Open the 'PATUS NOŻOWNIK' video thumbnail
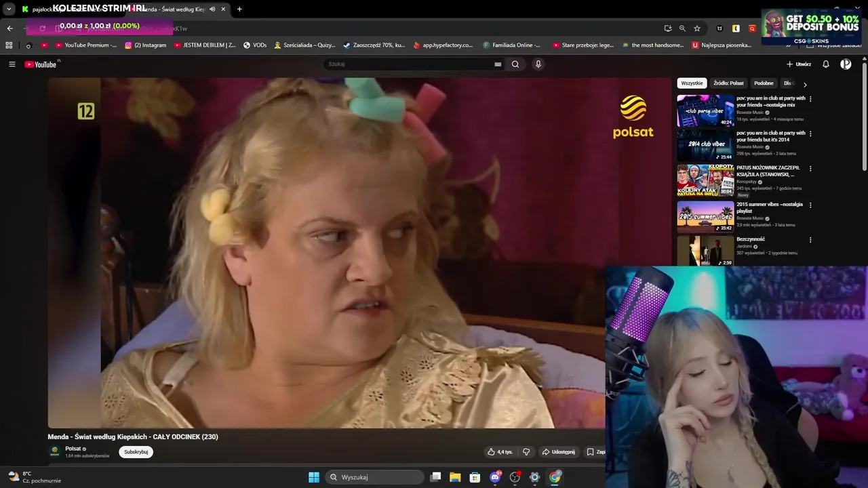Image resolution: width=868 pixels, height=488 pixels. pyautogui.click(x=705, y=180)
